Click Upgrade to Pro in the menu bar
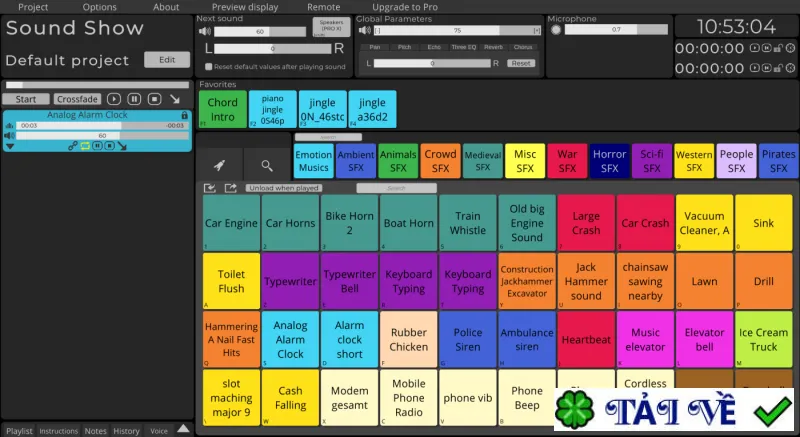 405,7
